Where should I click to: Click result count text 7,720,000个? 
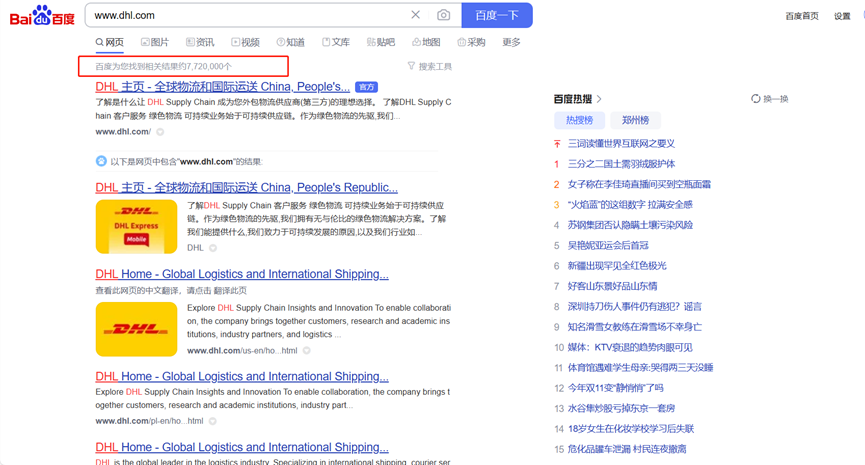[209, 66]
